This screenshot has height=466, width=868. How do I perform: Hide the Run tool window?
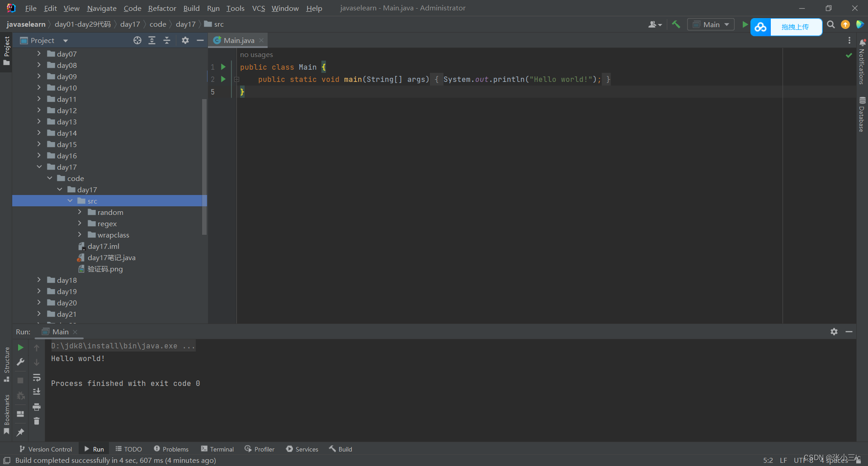[849, 332]
